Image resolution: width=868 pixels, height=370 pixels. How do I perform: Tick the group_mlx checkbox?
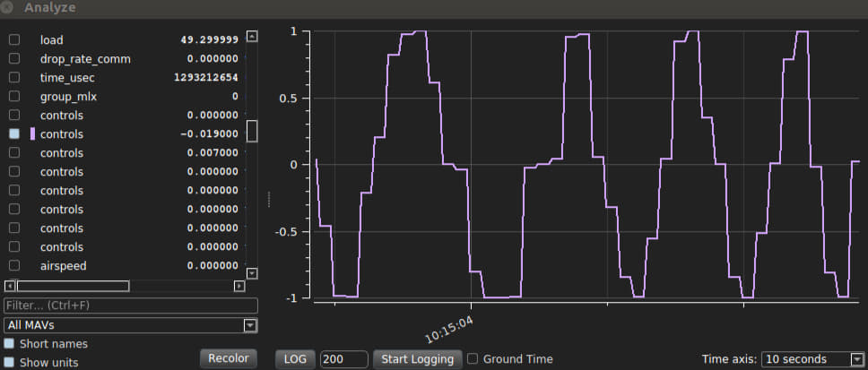tap(14, 96)
